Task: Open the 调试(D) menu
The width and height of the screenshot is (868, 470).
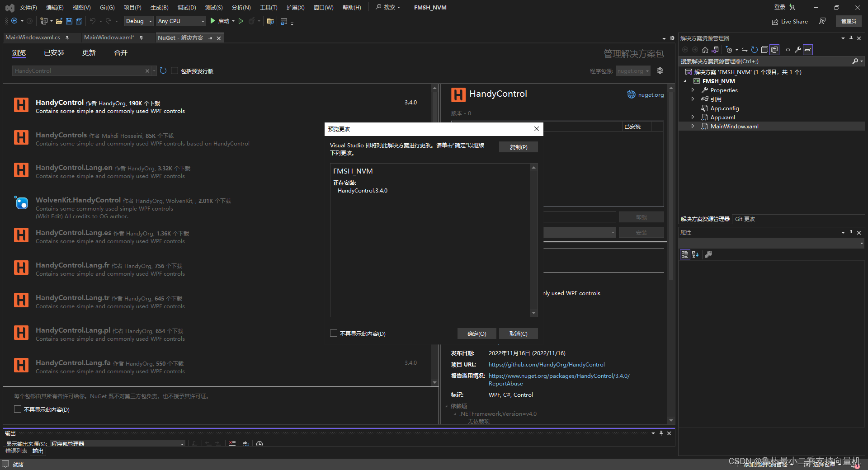Action: pyautogui.click(x=187, y=7)
